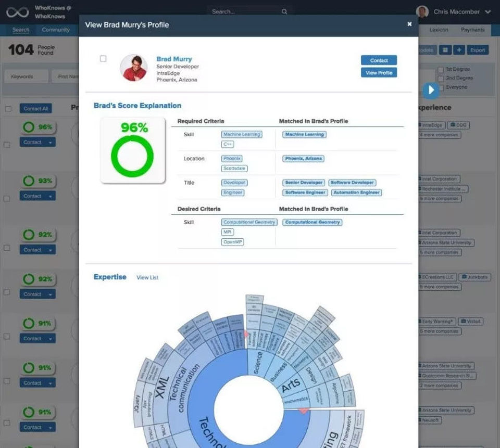Open the Contact dropdown arrow under 93%

click(x=51, y=196)
